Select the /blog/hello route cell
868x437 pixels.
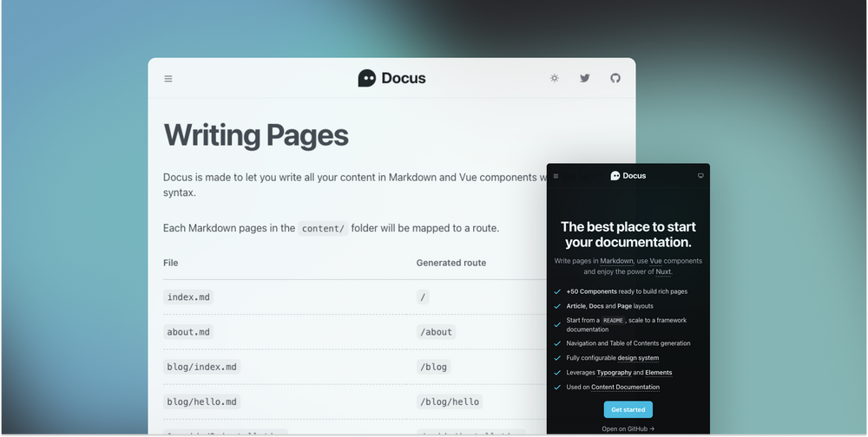(450, 401)
